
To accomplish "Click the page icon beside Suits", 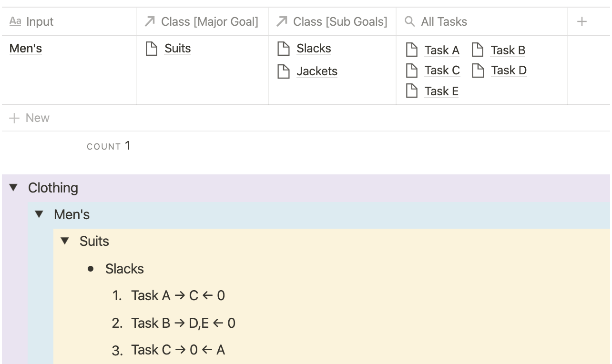I will [x=152, y=49].
